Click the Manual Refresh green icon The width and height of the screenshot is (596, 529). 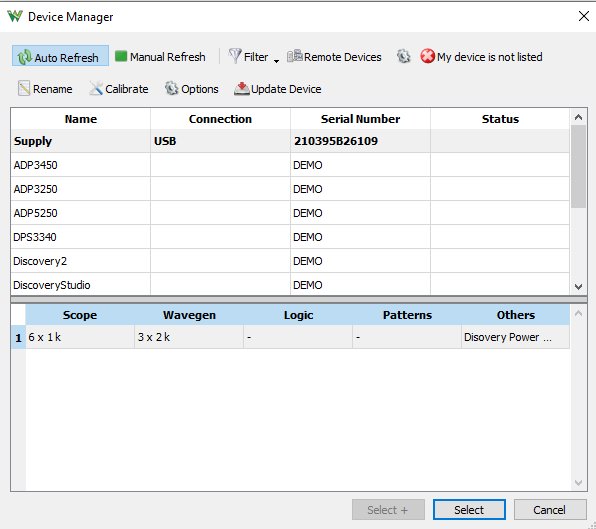tap(120, 56)
